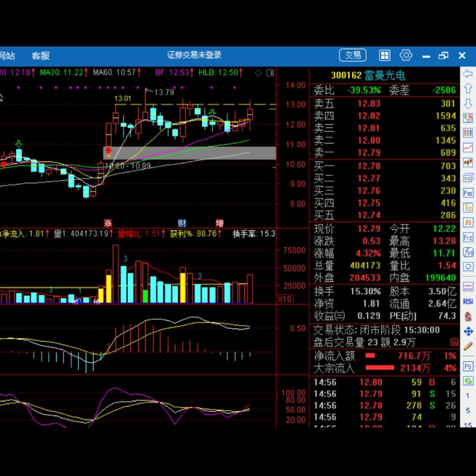Viewport: 476px width, 476px height.
Task: Click the X10 volume scale label
Action: tap(284, 299)
